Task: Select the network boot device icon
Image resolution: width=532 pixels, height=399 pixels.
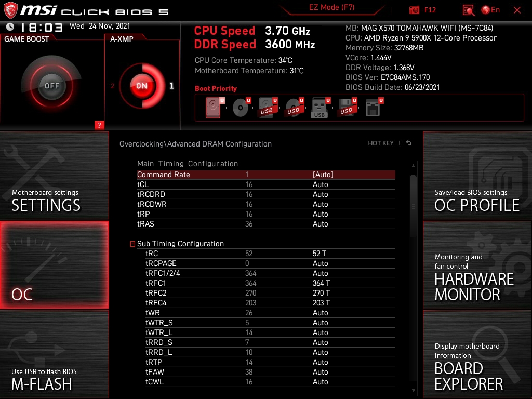Action: tap(374, 108)
